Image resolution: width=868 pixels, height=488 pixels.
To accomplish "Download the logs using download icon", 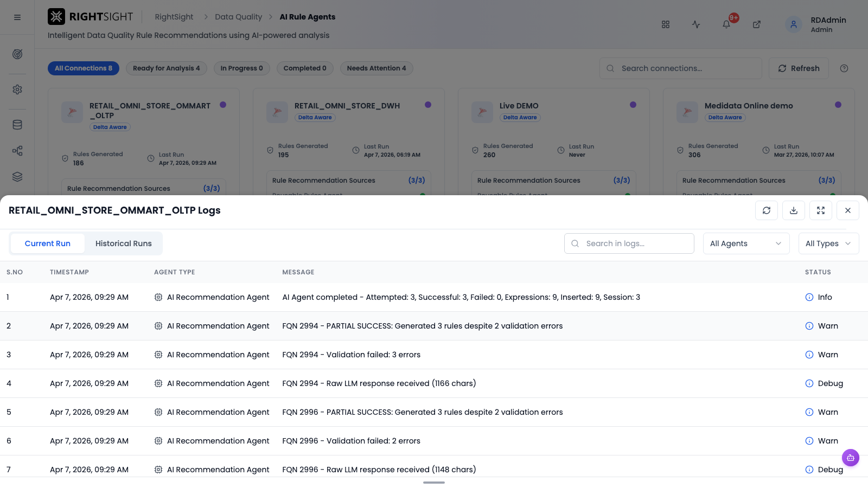I will (794, 210).
